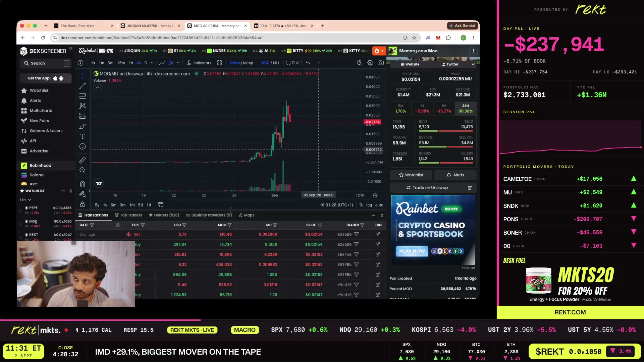This screenshot has height=362, width=644.
Task: Switch to Top Traders tab
Action: click(128, 215)
